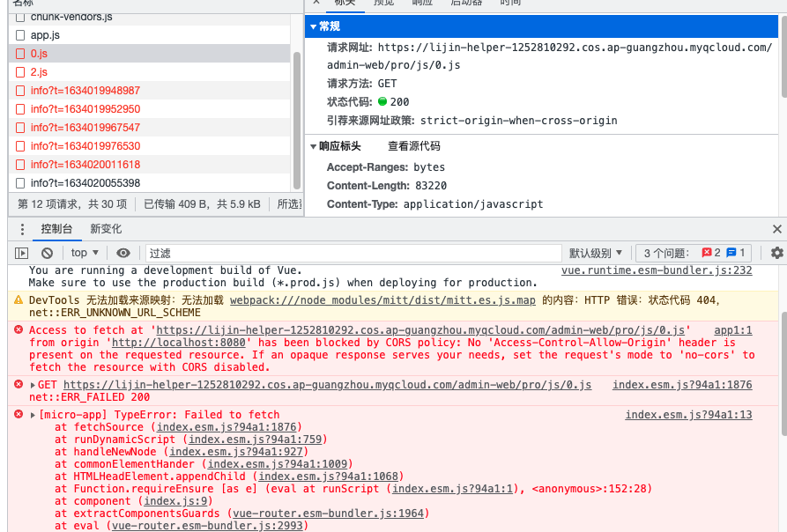Click the eye icon for live expressions

123,253
